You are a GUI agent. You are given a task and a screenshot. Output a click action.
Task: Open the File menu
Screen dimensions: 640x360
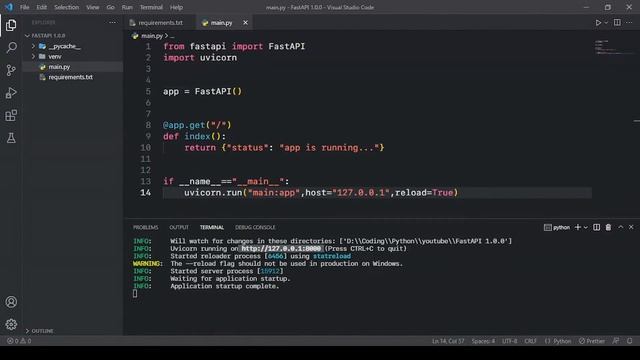click(24, 7)
